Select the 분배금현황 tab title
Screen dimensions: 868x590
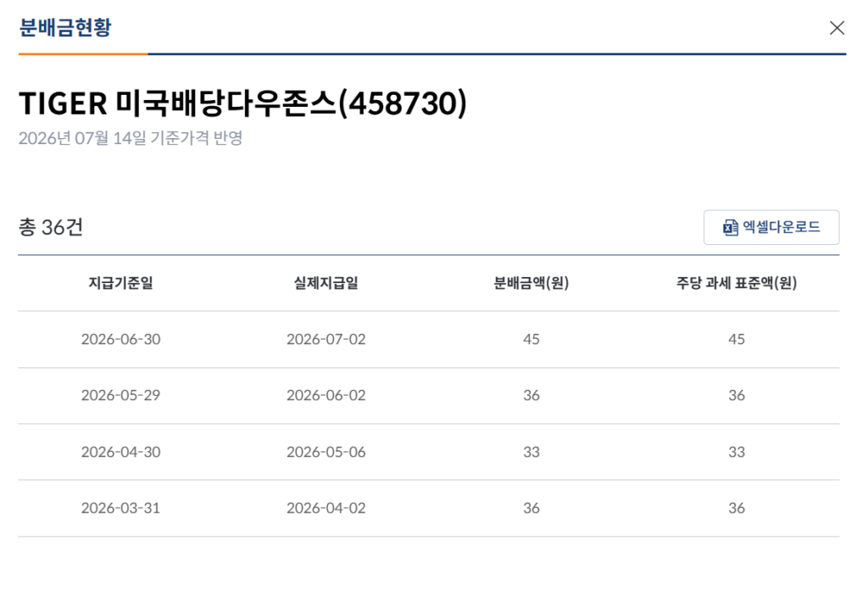(x=65, y=27)
